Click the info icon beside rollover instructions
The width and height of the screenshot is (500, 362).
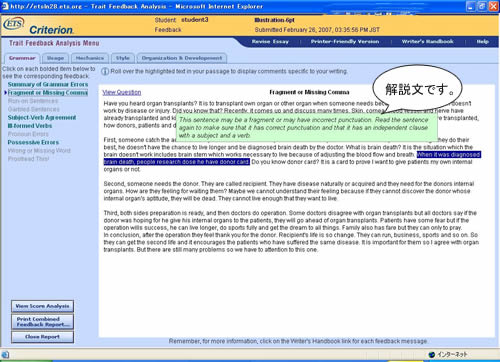pyautogui.click(x=105, y=71)
